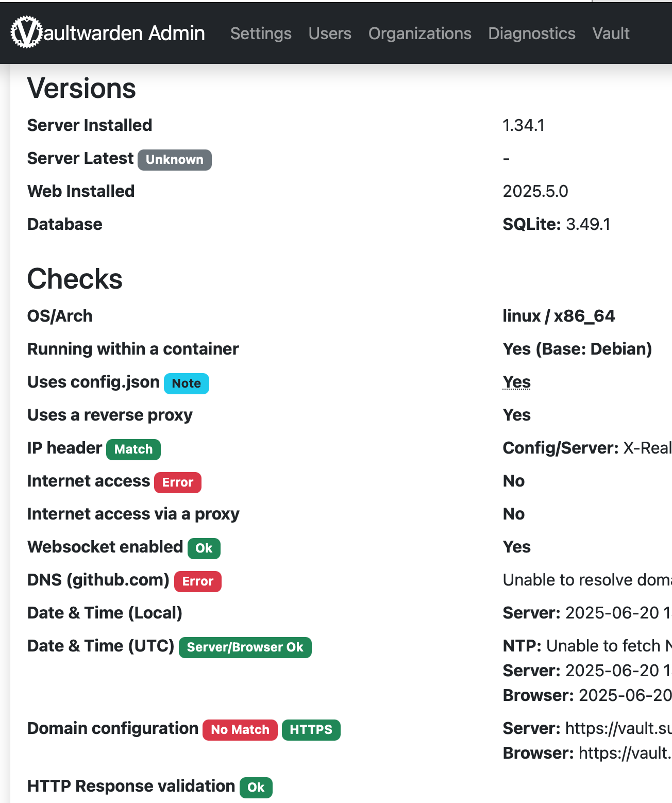Click the Date & Time (Local) label
The width and height of the screenshot is (672, 803).
pos(105,613)
